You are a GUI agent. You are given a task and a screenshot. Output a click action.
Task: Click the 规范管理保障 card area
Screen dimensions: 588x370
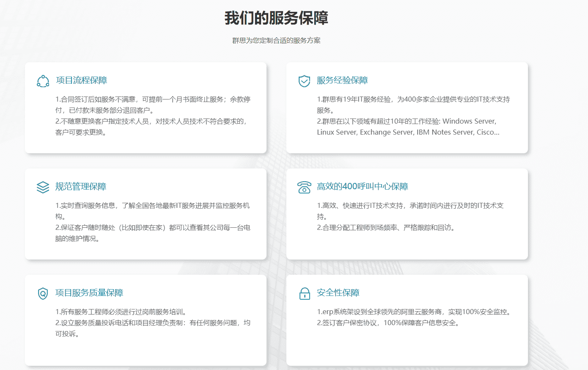tap(146, 214)
